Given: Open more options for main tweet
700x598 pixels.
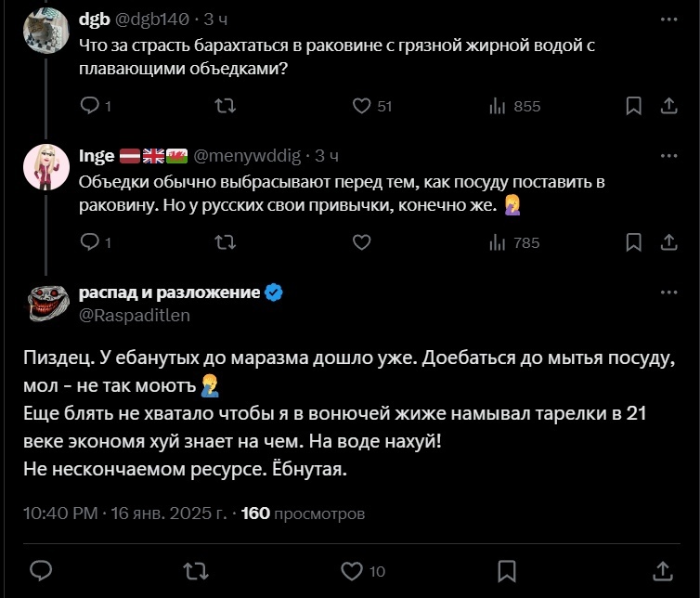Looking at the screenshot, I should 668,292.
